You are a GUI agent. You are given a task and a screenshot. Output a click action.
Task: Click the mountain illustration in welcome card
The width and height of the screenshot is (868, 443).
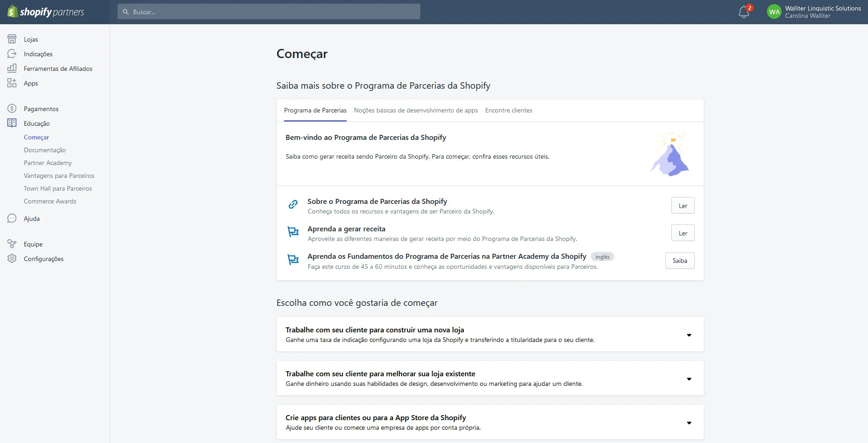670,154
